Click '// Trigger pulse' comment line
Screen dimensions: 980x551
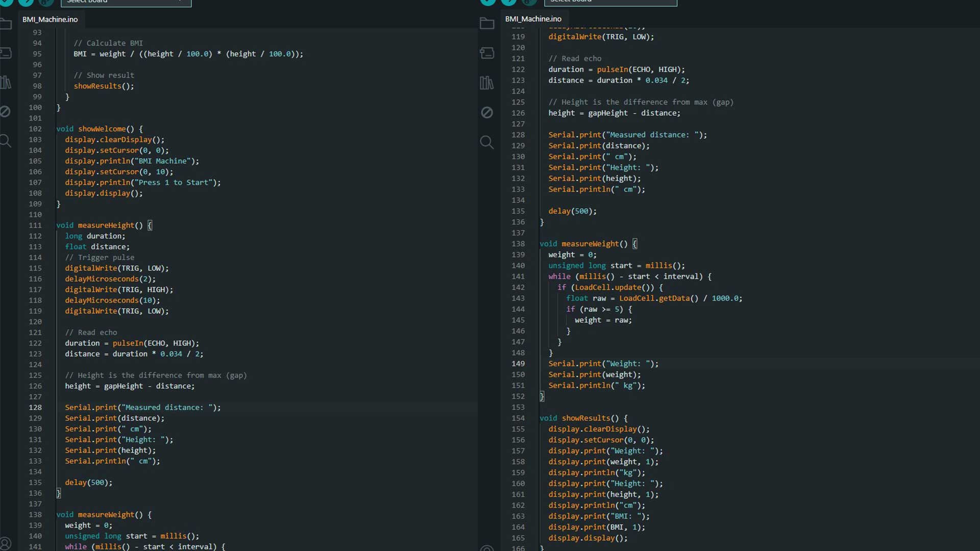[x=100, y=257]
